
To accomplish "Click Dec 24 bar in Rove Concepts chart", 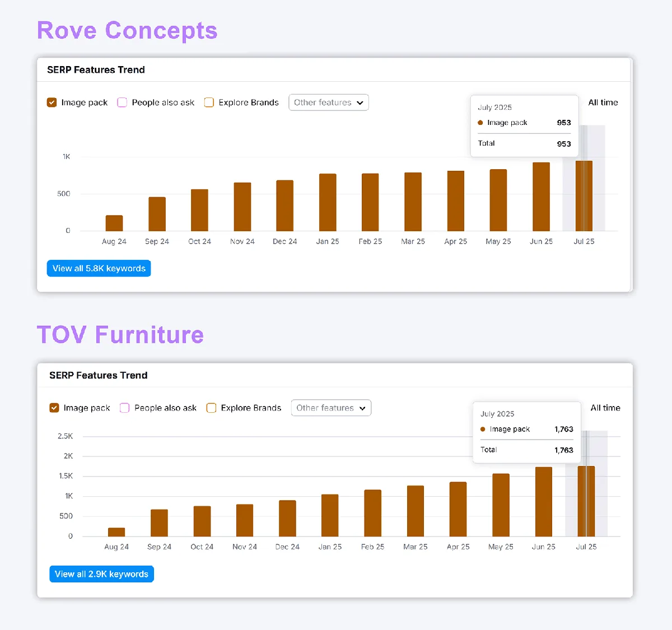I will pyautogui.click(x=285, y=206).
